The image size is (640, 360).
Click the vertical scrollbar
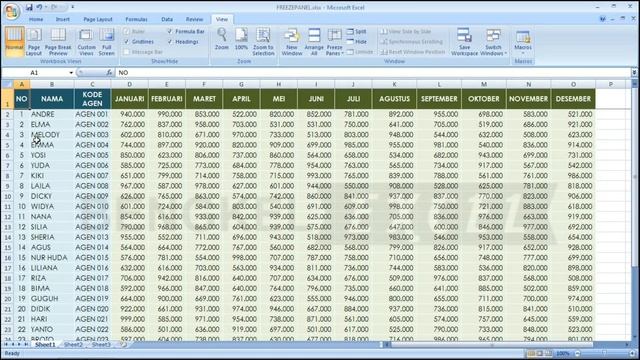point(635,210)
